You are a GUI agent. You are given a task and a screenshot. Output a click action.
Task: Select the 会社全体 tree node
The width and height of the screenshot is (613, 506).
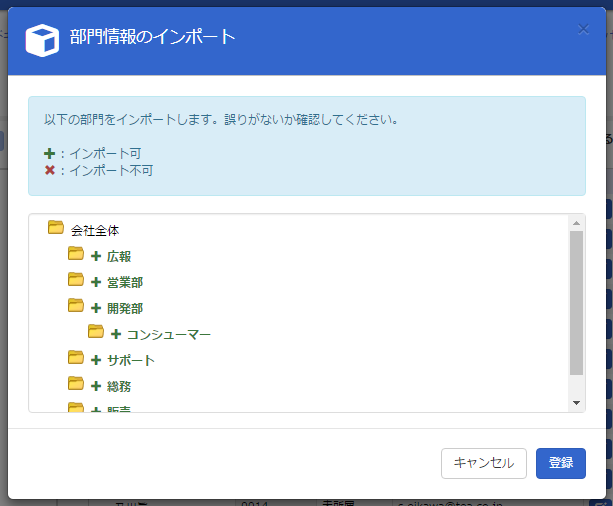pyautogui.click(x=95, y=230)
